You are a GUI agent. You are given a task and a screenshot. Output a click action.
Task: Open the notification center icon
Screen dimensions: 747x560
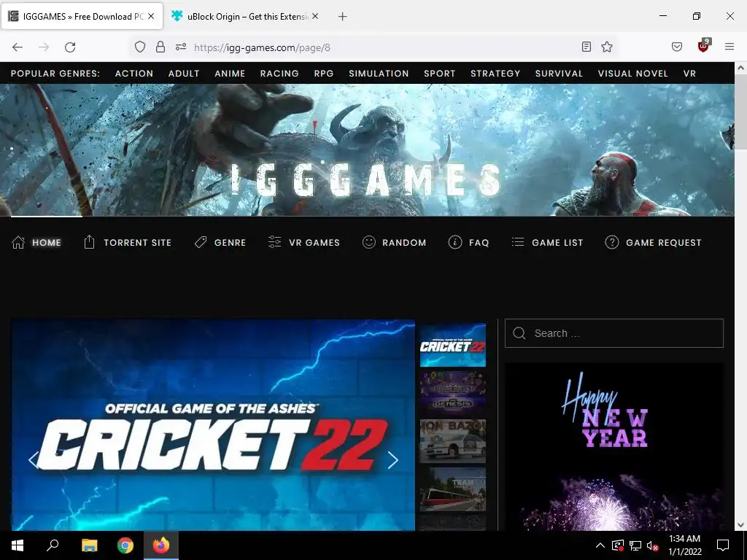click(x=723, y=545)
